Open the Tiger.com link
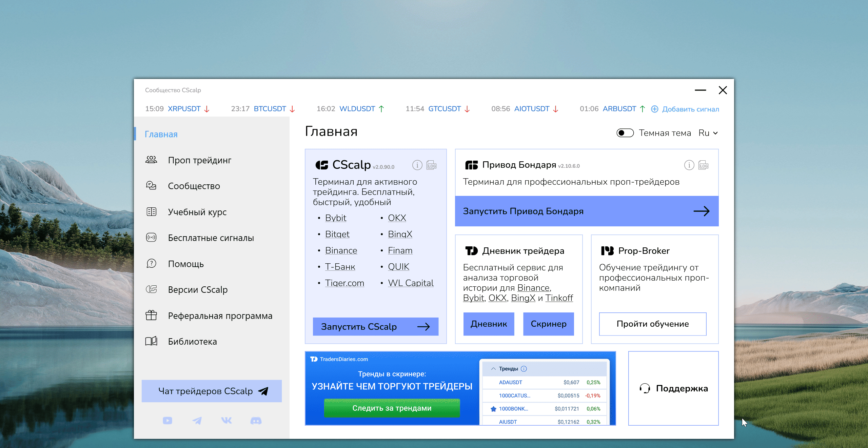Viewport: 868px width, 448px height. point(344,283)
